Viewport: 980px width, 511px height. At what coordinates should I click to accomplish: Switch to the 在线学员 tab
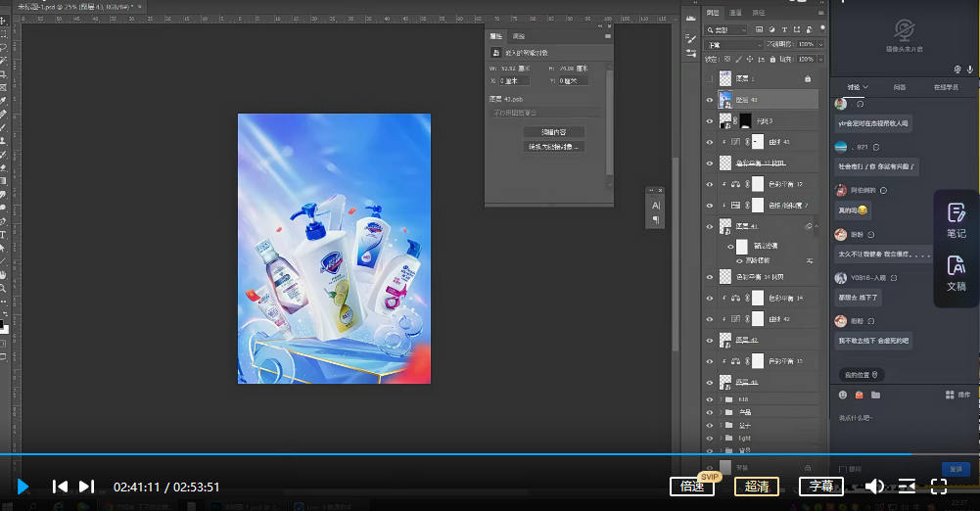[947, 87]
